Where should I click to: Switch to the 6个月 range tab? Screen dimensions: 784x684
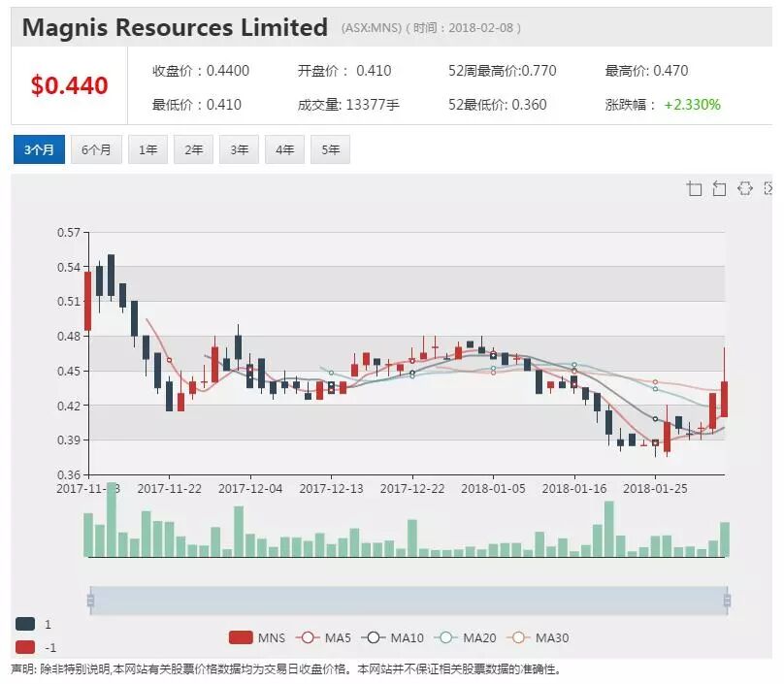click(96, 149)
